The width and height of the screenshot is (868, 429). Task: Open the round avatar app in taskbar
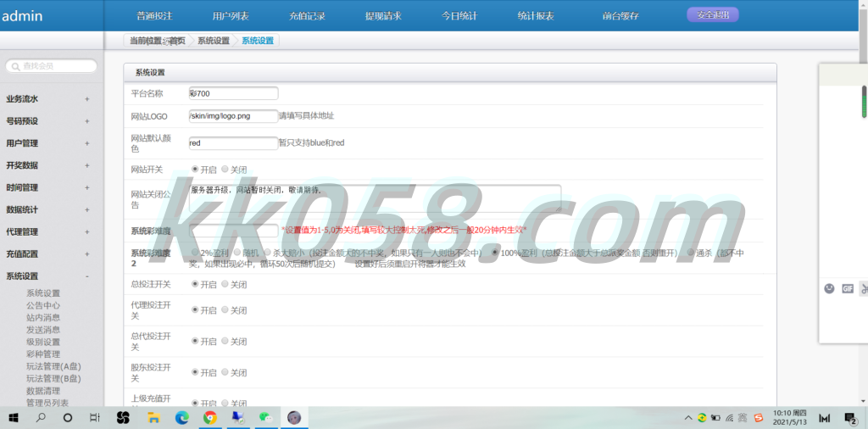coord(294,417)
